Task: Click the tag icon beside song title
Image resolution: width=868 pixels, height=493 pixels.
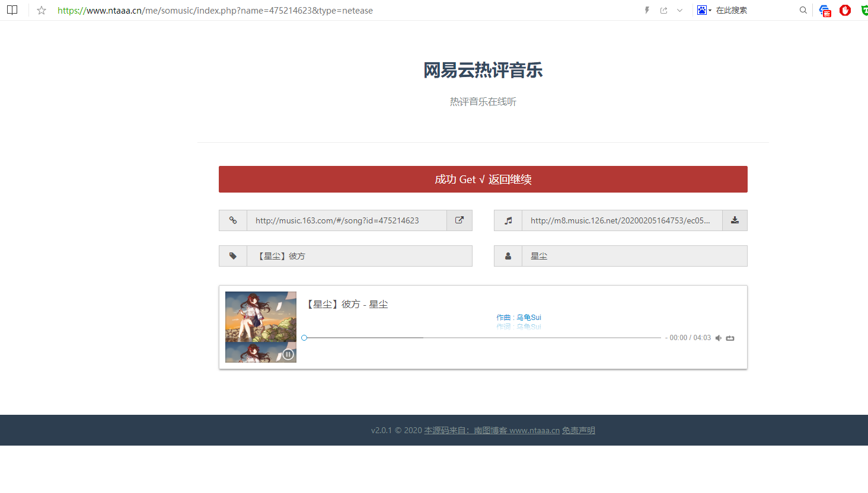Action: 233,256
